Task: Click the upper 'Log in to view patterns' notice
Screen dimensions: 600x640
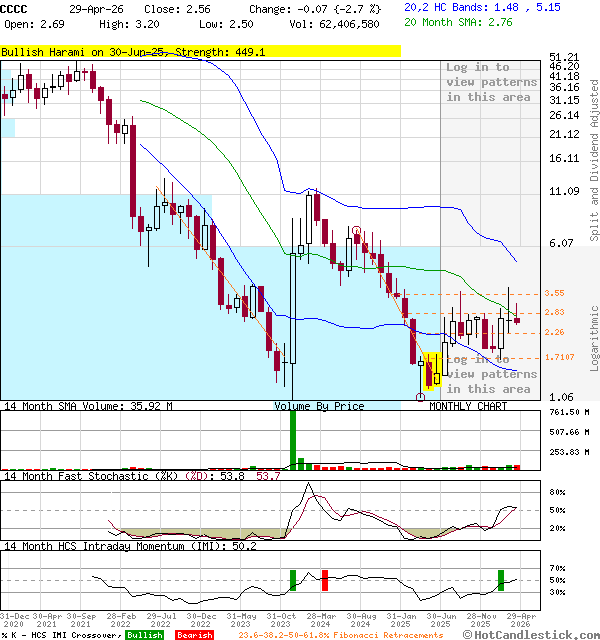Action: (488, 82)
